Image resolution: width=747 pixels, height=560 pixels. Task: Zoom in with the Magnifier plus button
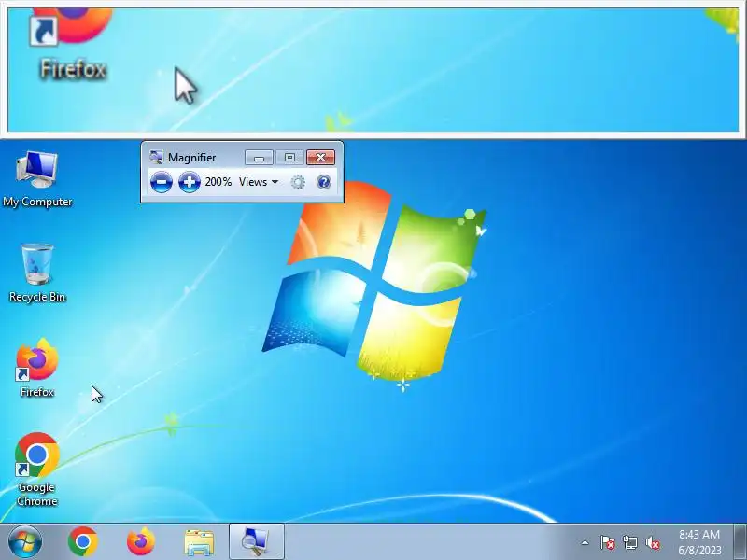pos(190,182)
